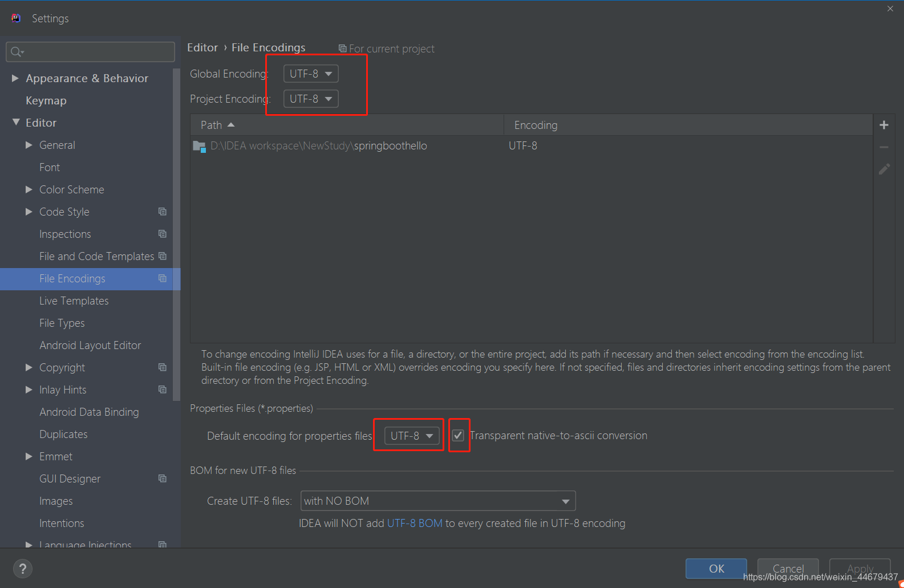Expand the Code Style node
The image size is (904, 588).
29,212
